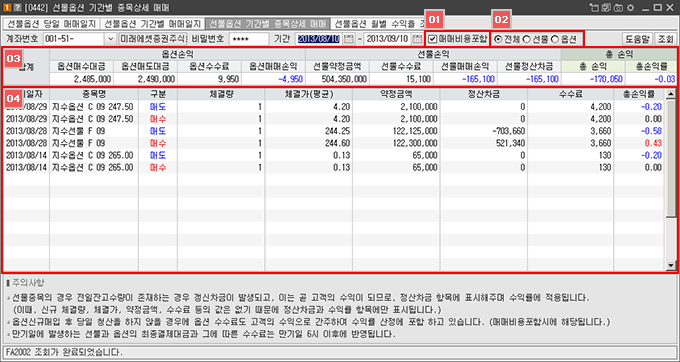This screenshot has width=680, height=362.
Task: Click the 옵션수수료 value 9,950
Action: [x=209, y=79]
